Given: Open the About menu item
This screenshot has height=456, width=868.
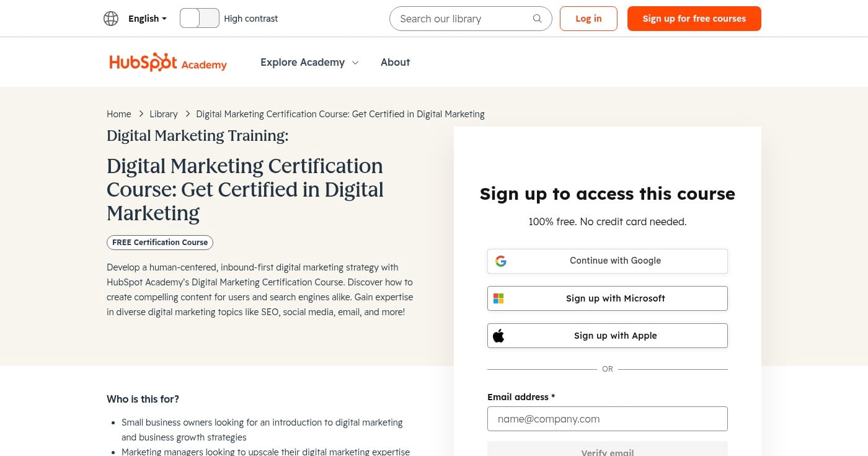Looking at the screenshot, I should [396, 62].
